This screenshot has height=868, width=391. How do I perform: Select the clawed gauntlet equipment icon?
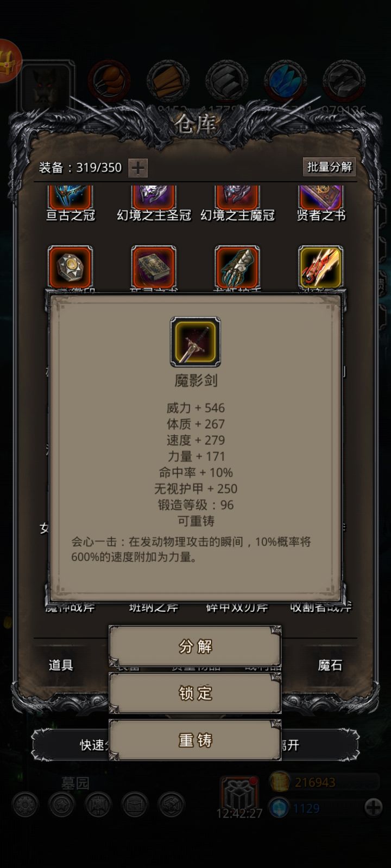pyautogui.click(x=237, y=267)
